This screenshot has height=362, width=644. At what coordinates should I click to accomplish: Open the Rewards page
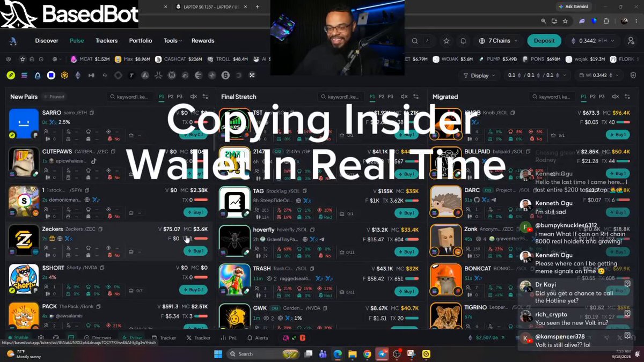pyautogui.click(x=203, y=41)
